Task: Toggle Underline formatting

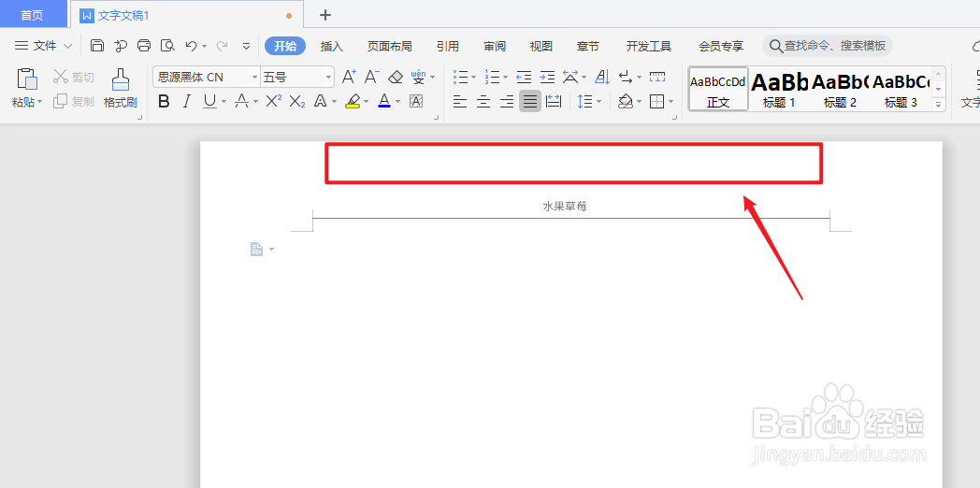Action: [209, 101]
